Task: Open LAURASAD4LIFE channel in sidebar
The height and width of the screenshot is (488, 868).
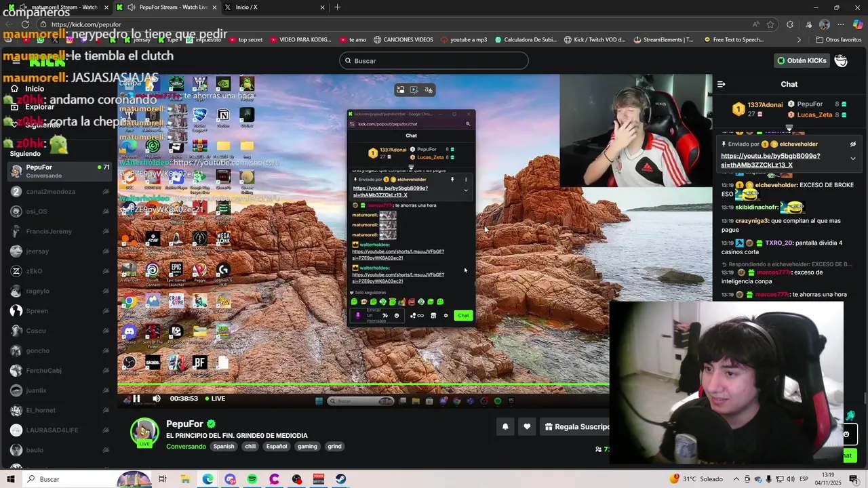Action: [x=59, y=430]
